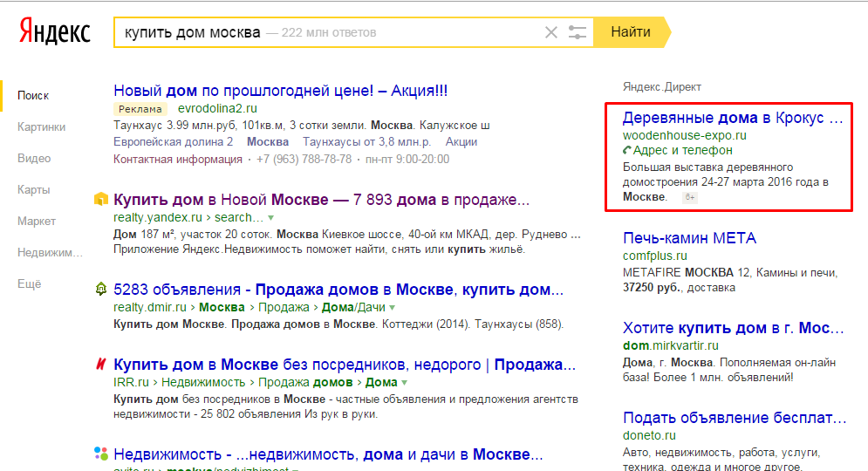Viewport: 868px width, 471px height.
Task: Click the Yandex logo
Action: (55, 32)
